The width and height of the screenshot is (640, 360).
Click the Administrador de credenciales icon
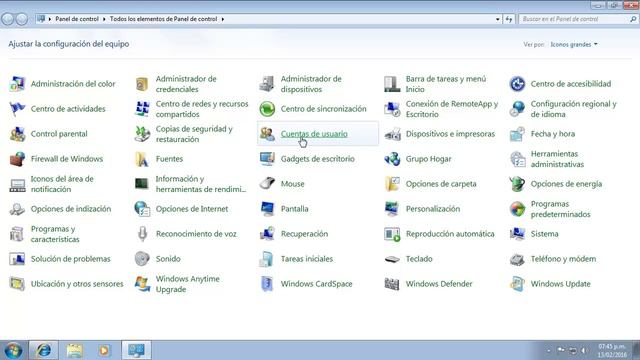tap(142, 84)
